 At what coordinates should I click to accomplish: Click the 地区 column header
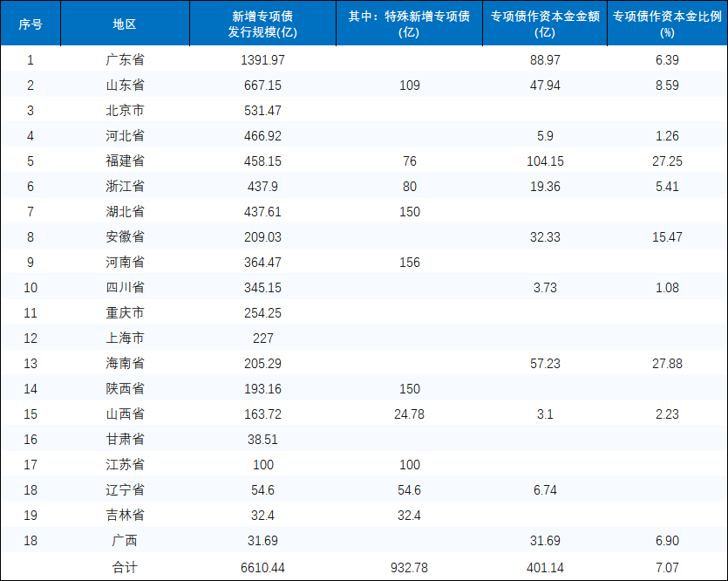click(125, 24)
